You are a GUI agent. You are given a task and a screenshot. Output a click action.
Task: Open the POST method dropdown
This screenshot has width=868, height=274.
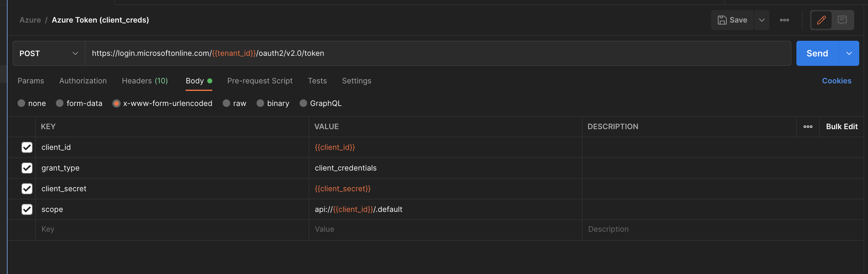(49, 54)
